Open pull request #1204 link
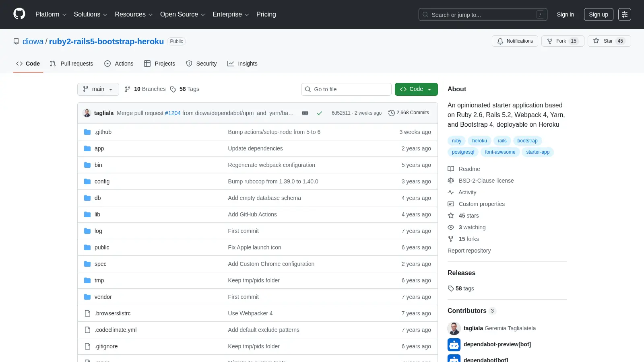The image size is (644, 362). [173, 113]
